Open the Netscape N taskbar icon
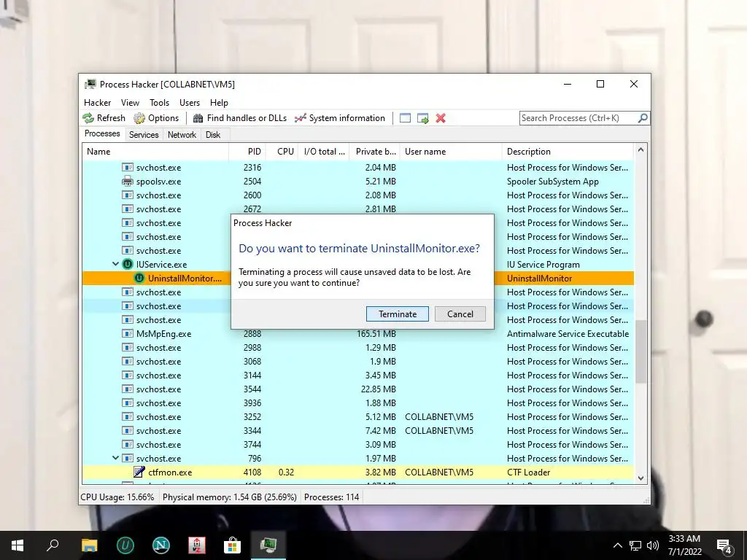Image resolution: width=747 pixels, height=560 pixels. coord(161,545)
